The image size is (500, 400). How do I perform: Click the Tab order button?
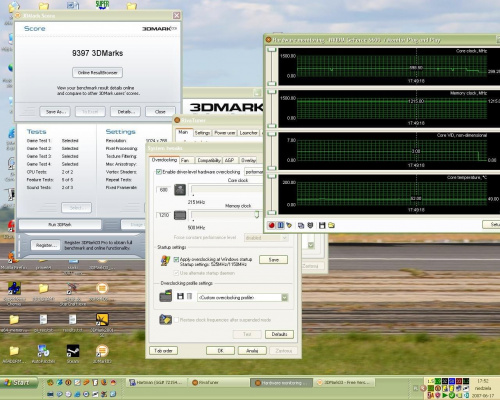click(x=163, y=351)
